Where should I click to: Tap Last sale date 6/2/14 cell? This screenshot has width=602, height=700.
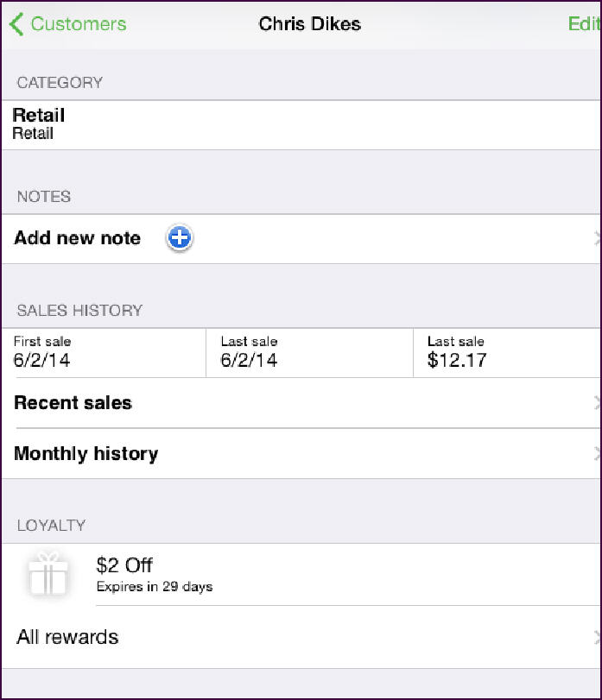coord(309,353)
